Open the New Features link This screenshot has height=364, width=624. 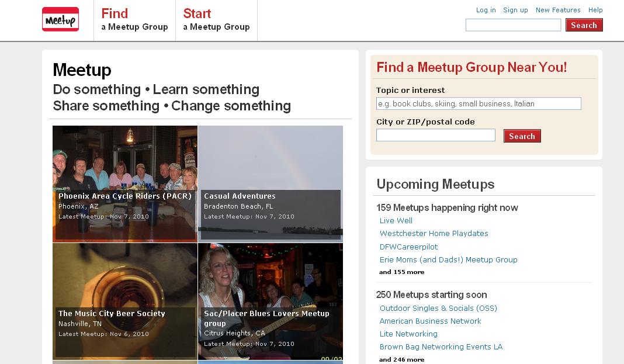[558, 10]
